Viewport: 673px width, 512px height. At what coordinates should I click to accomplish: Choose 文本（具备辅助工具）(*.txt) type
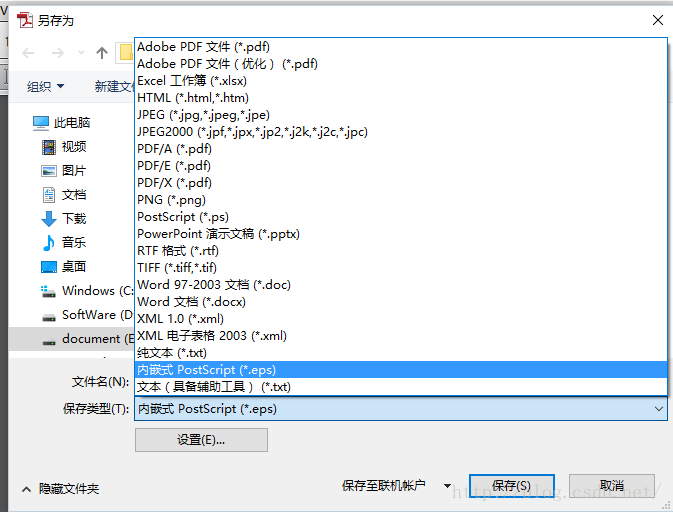point(401,387)
